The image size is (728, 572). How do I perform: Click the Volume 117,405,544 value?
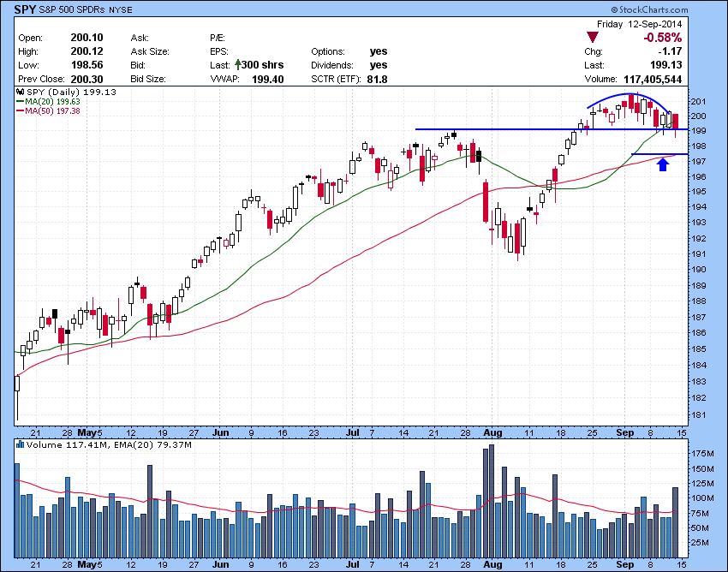[653, 79]
